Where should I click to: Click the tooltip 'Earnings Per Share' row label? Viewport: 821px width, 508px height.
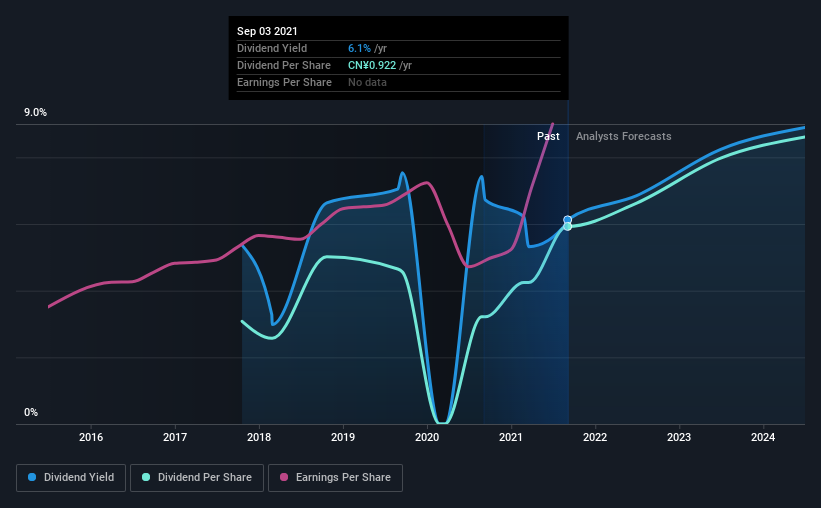[x=284, y=82]
